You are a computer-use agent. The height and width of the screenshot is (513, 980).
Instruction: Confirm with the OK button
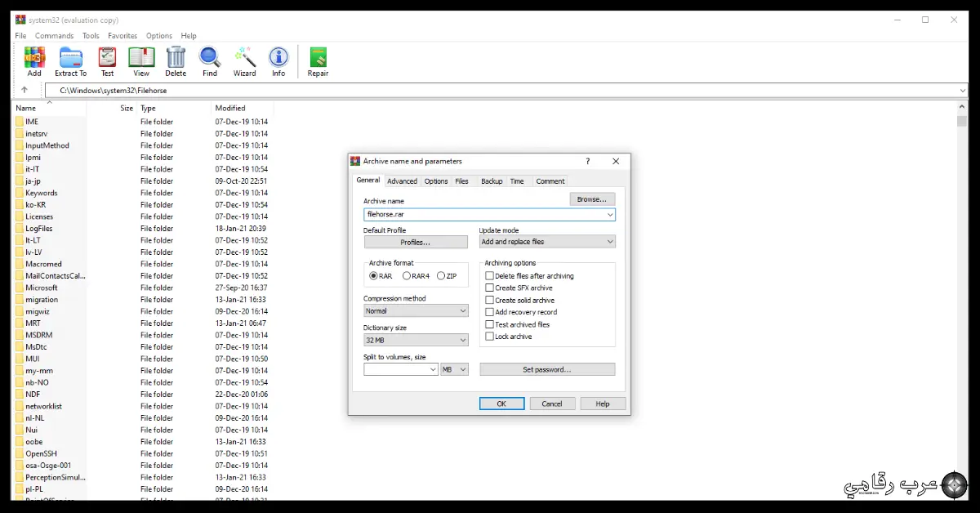[501, 404]
